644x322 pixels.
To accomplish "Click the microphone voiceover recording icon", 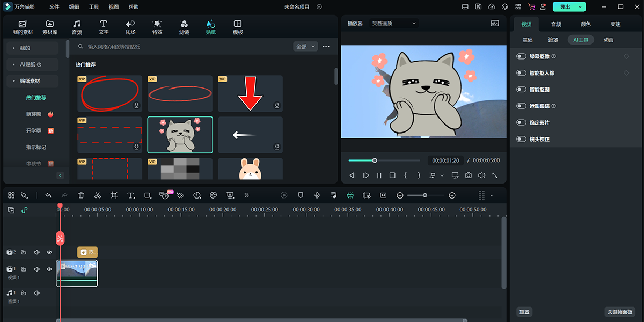I will [317, 195].
